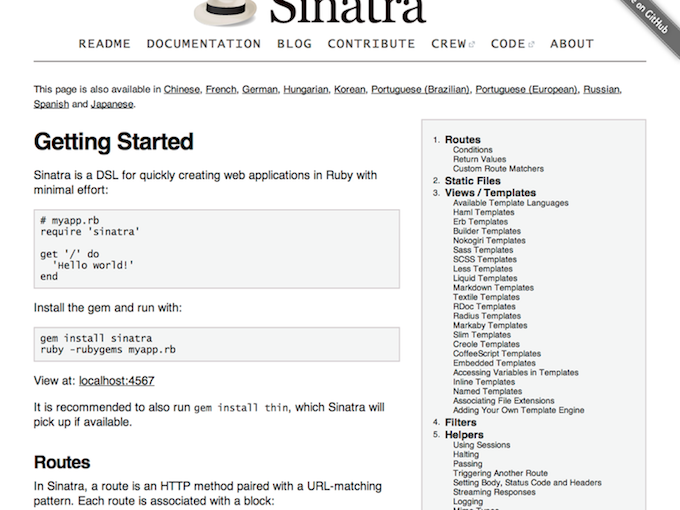Open Radius Templates entry
This screenshot has width=680, height=510.
pos(487,316)
